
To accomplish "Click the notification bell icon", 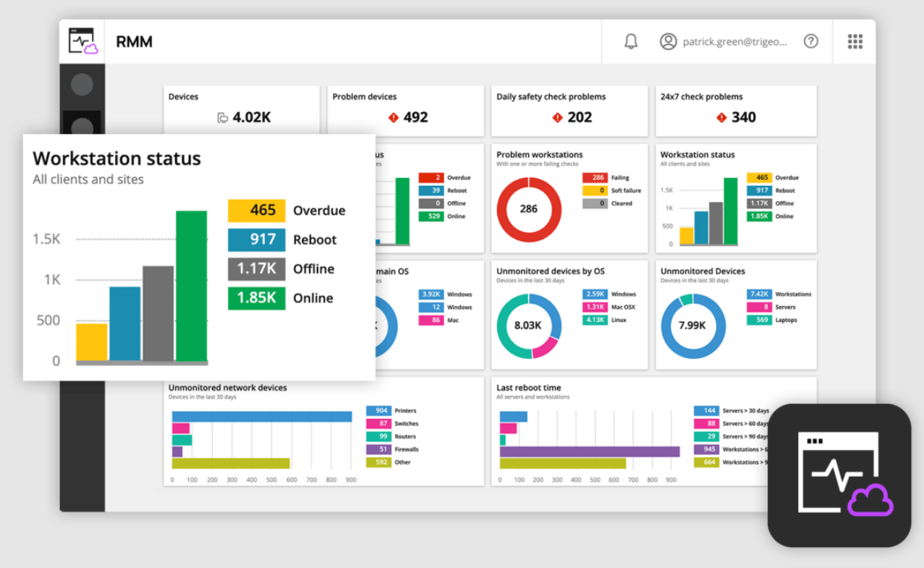I will click(x=631, y=41).
